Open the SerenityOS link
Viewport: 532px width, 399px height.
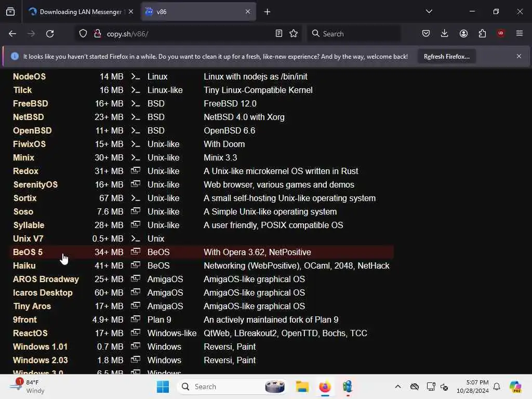coord(35,185)
